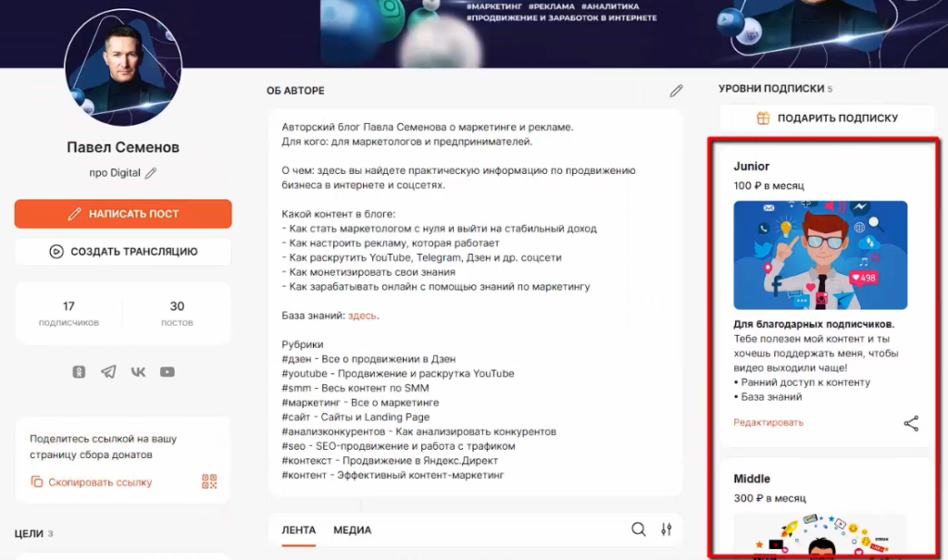Click the pencil icon next to 'про Digital'
The height and width of the screenshot is (560, 948).
point(151,173)
